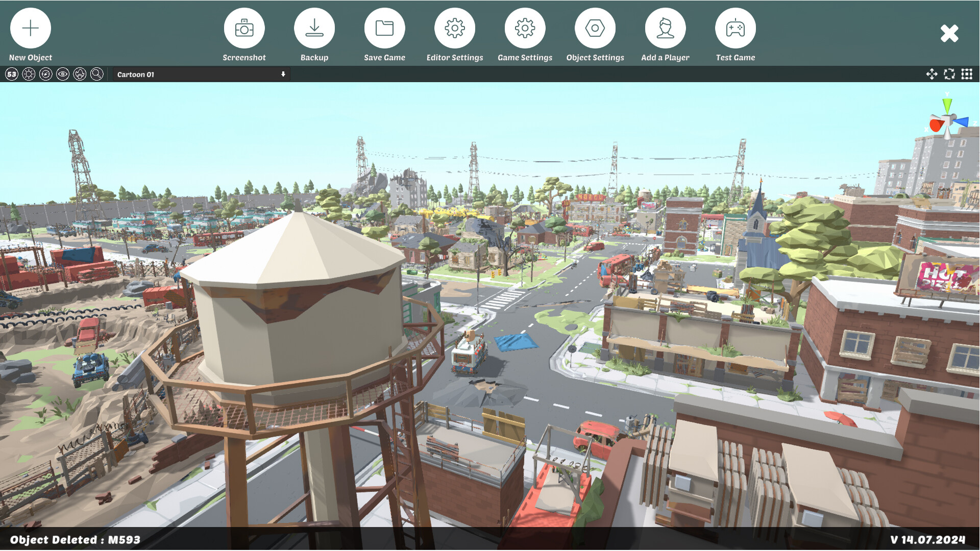The width and height of the screenshot is (980, 551).
Task: Add a Player to the game
Action: (x=665, y=28)
